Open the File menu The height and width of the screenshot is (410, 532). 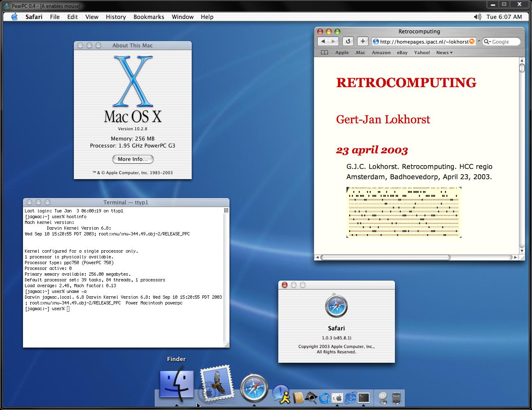(x=55, y=17)
